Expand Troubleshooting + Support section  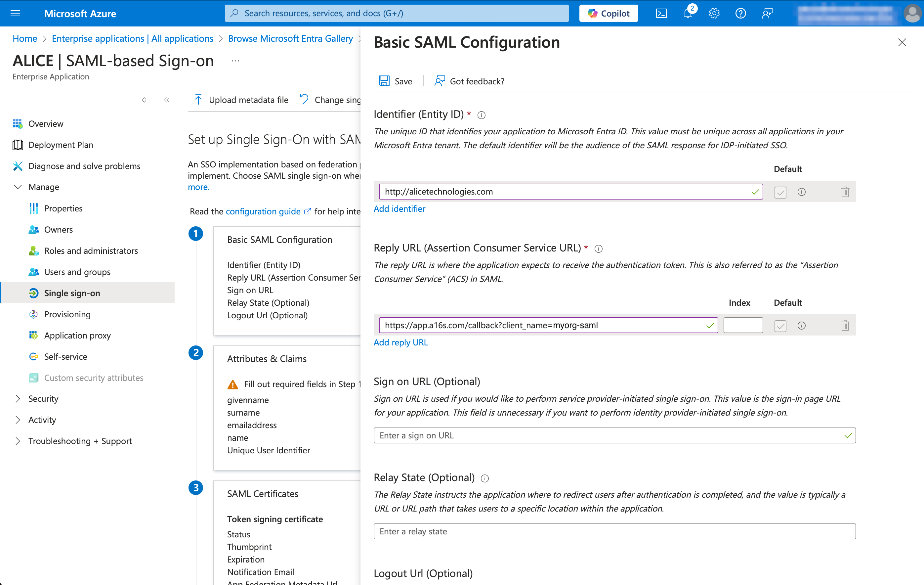(18, 441)
